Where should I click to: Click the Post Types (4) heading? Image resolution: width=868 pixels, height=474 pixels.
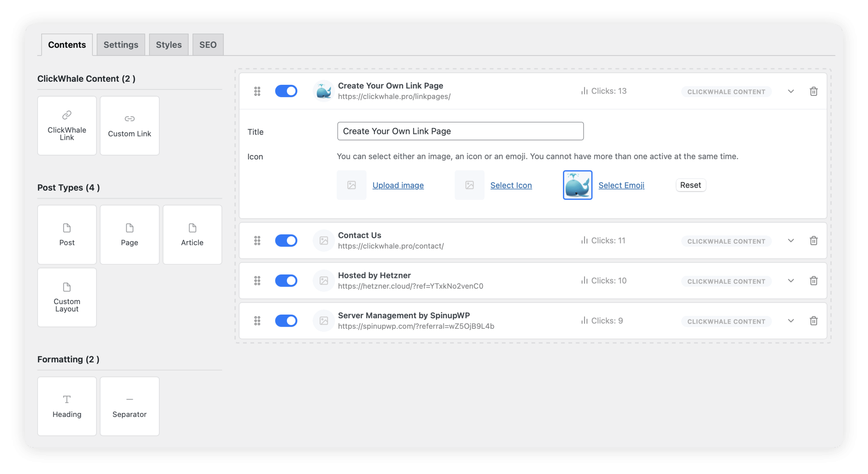pyautogui.click(x=68, y=188)
